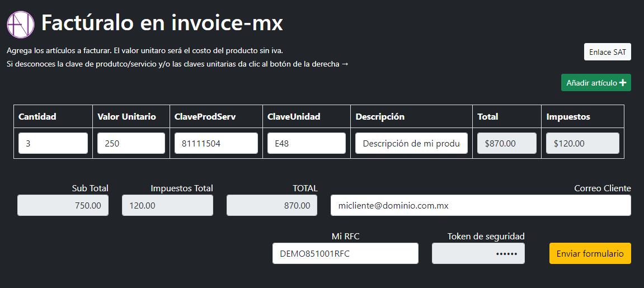The image size is (644, 288).
Task: Submit with the Enviar formulario button
Action: [590, 253]
